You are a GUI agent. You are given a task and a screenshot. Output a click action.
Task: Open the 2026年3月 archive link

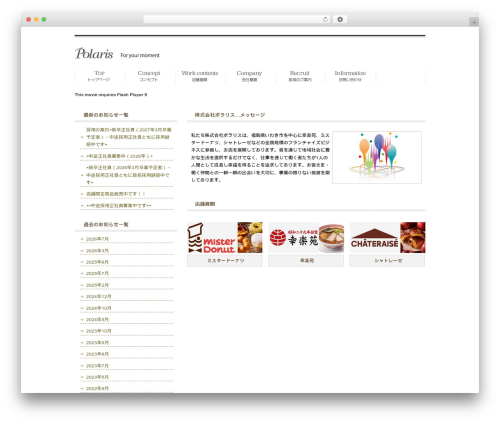(97, 251)
